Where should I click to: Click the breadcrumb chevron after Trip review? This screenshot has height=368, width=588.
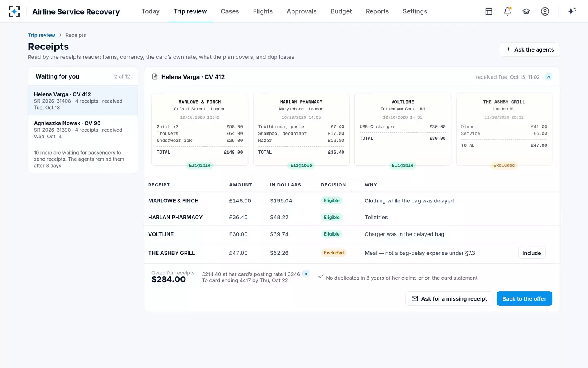[x=60, y=35]
